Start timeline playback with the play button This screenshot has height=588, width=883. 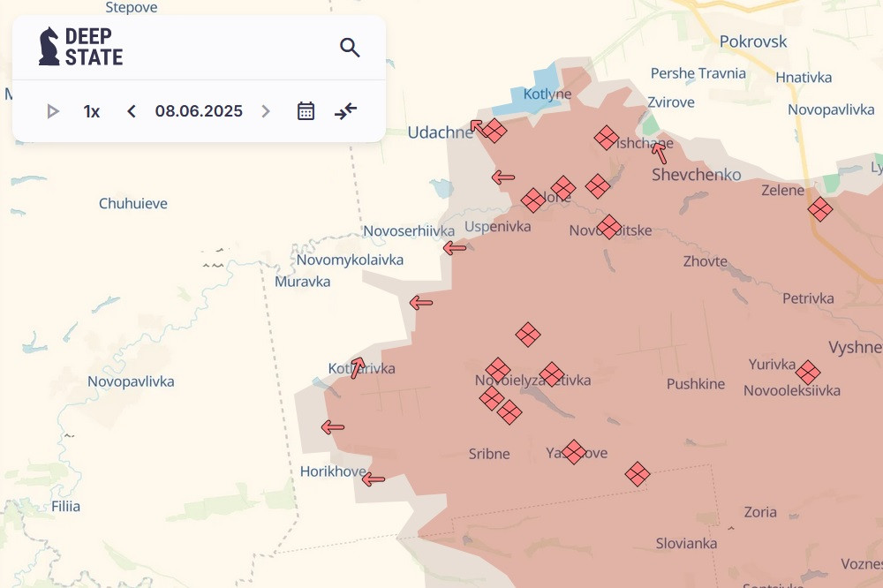click(53, 110)
